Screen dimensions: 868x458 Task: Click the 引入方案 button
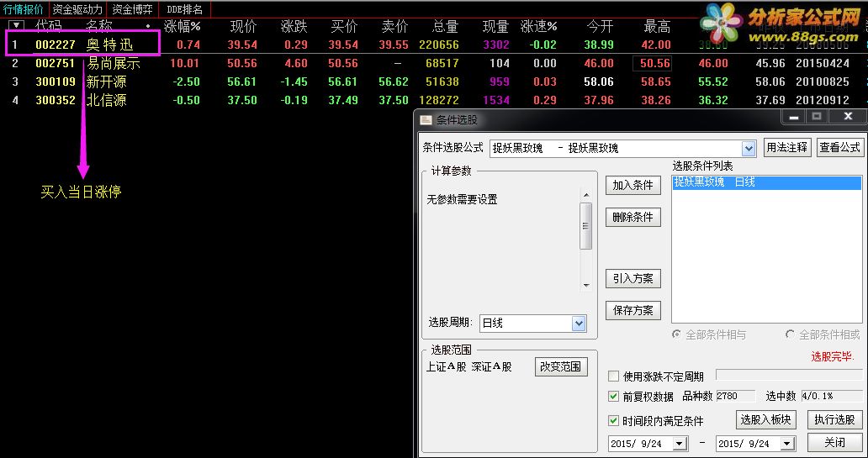pos(632,278)
